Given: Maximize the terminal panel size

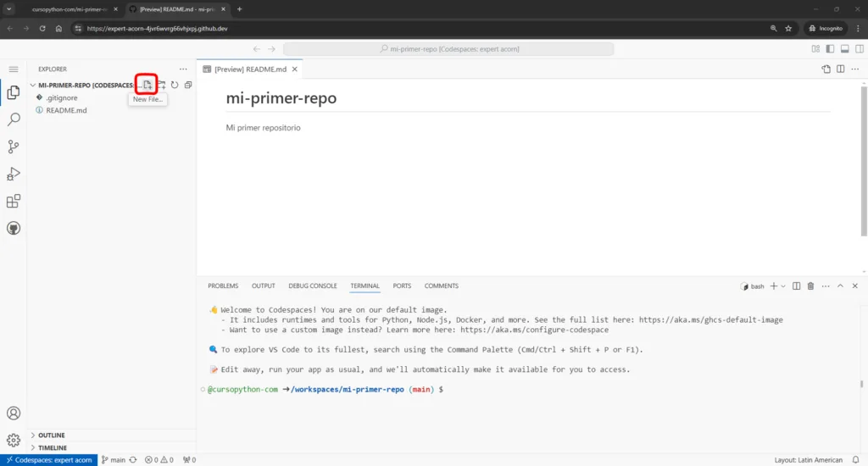Looking at the screenshot, I should (x=840, y=286).
